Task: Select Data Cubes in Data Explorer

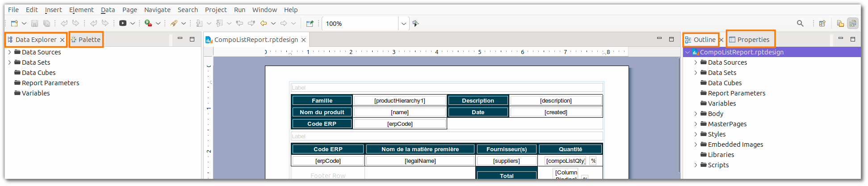Action: click(x=39, y=73)
